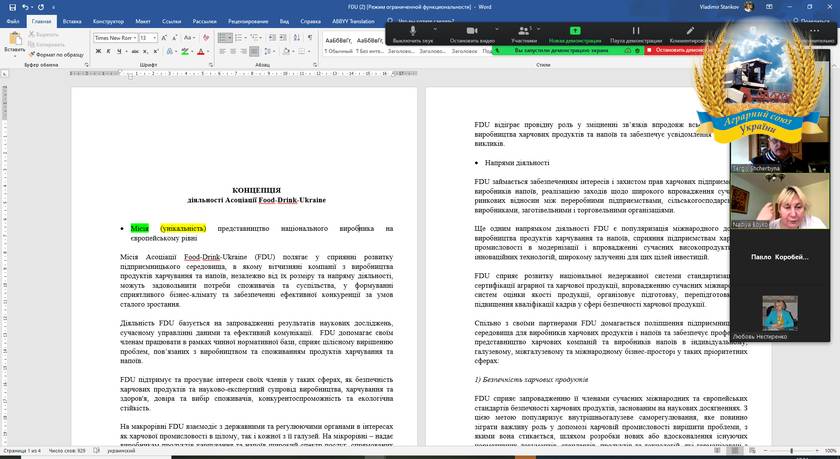Open word count (Число слов) status
The height and width of the screenshot is (459, 840).
[67, 451]
